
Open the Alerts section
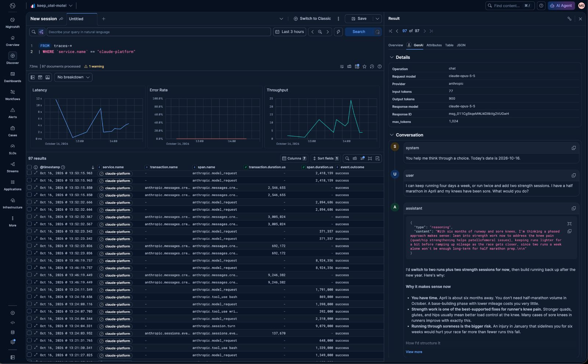(12, 113)
